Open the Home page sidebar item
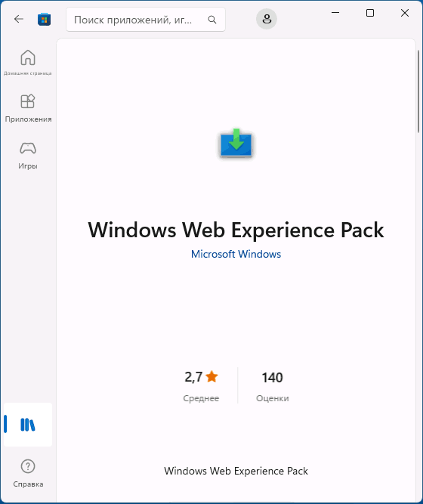 (x=28, y=63)
